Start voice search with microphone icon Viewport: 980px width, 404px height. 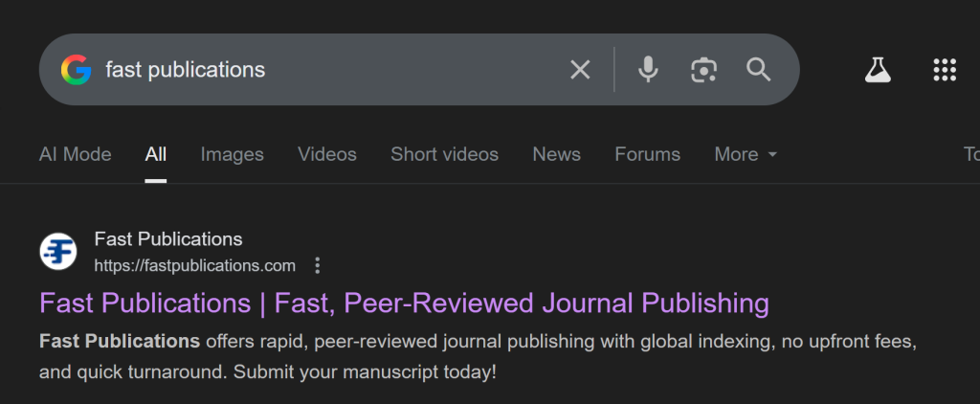click(x=648, y=70)
